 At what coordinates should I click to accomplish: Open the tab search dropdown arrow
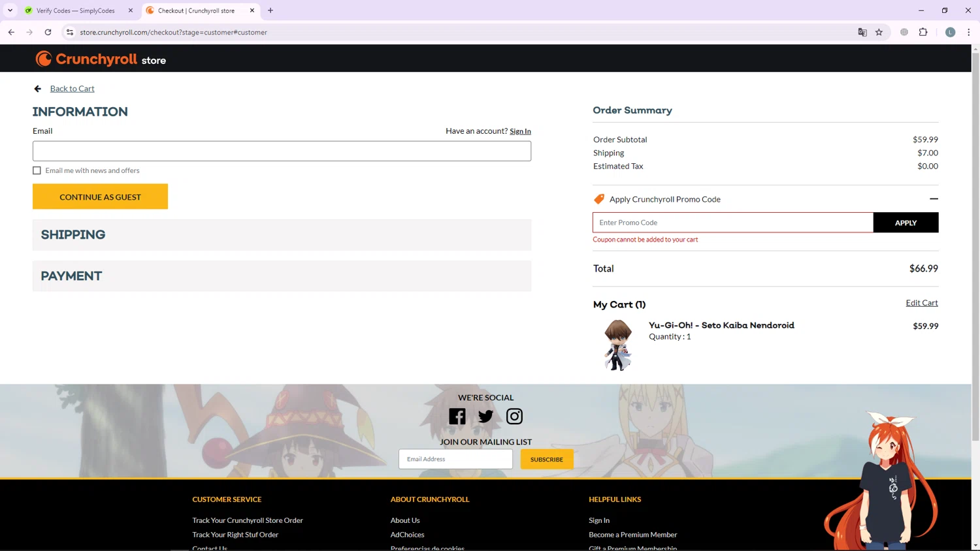point(10,10)
